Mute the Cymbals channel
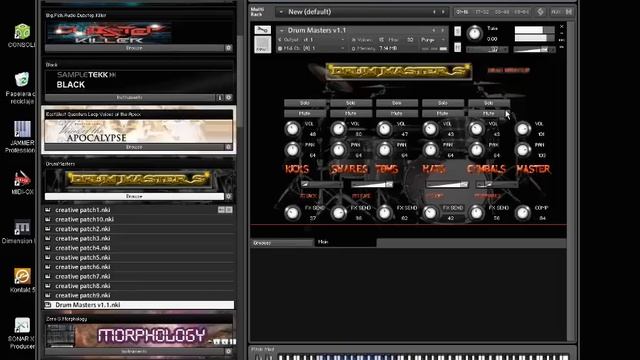 pyautogui.click(x=489, y=113)
